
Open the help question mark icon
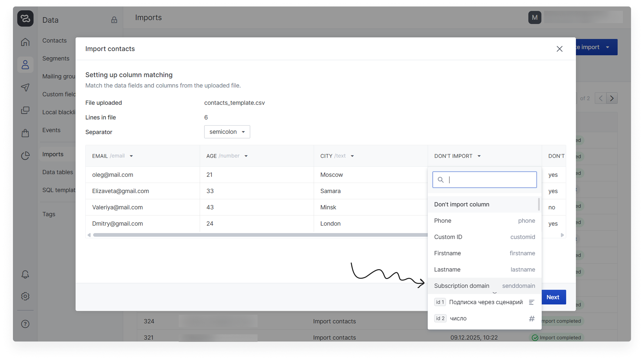point(25,324)
